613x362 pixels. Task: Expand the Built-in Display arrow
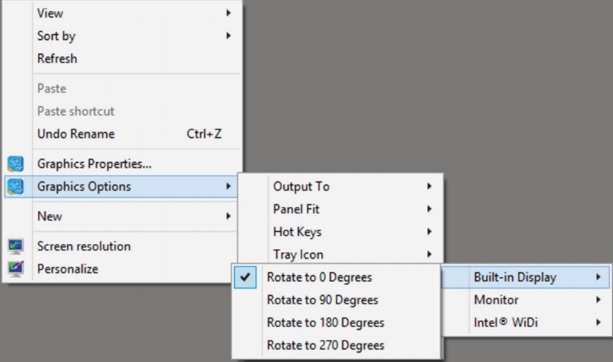(598, 277)
